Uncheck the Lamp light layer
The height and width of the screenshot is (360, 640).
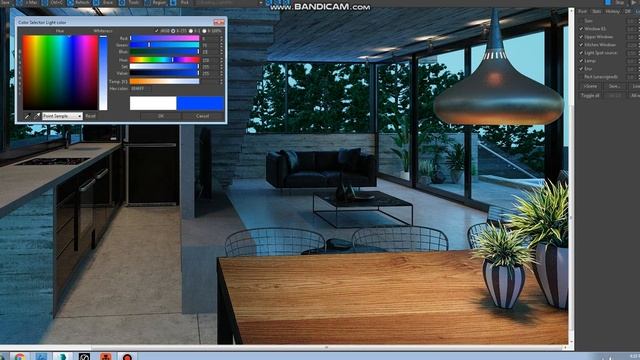(x=581, y=61)
